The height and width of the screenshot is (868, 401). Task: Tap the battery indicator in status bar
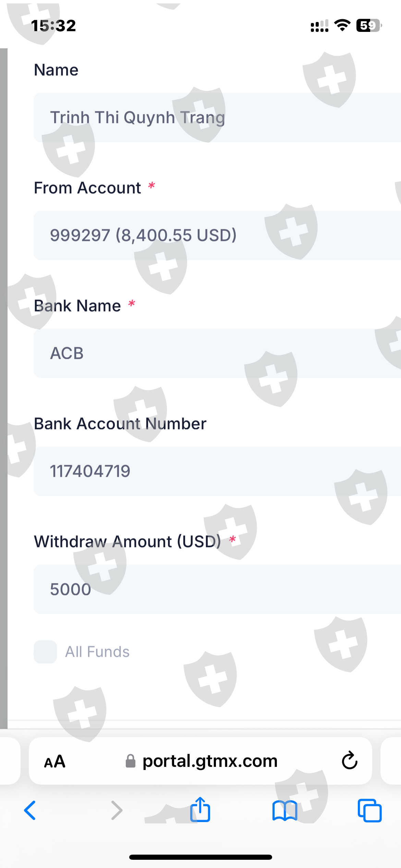[369, 26]
